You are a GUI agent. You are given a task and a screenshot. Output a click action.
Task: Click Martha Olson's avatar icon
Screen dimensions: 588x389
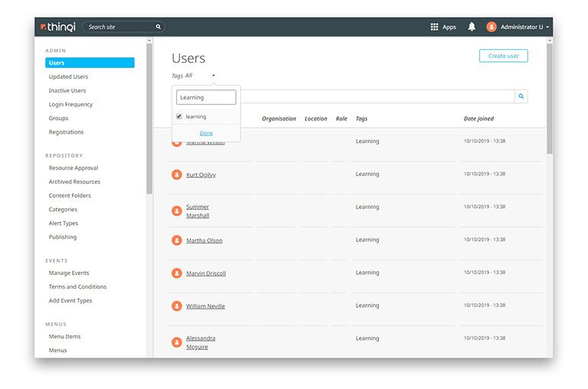pos(177,240)
